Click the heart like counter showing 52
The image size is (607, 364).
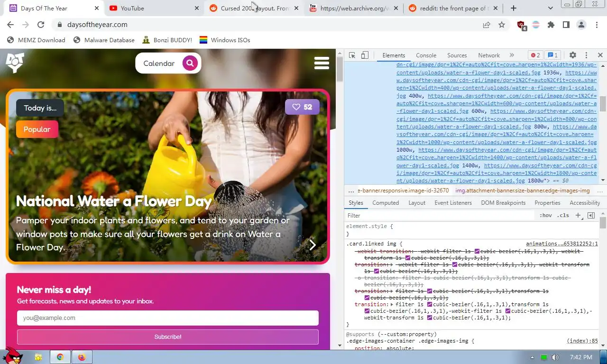pos(302,107)
